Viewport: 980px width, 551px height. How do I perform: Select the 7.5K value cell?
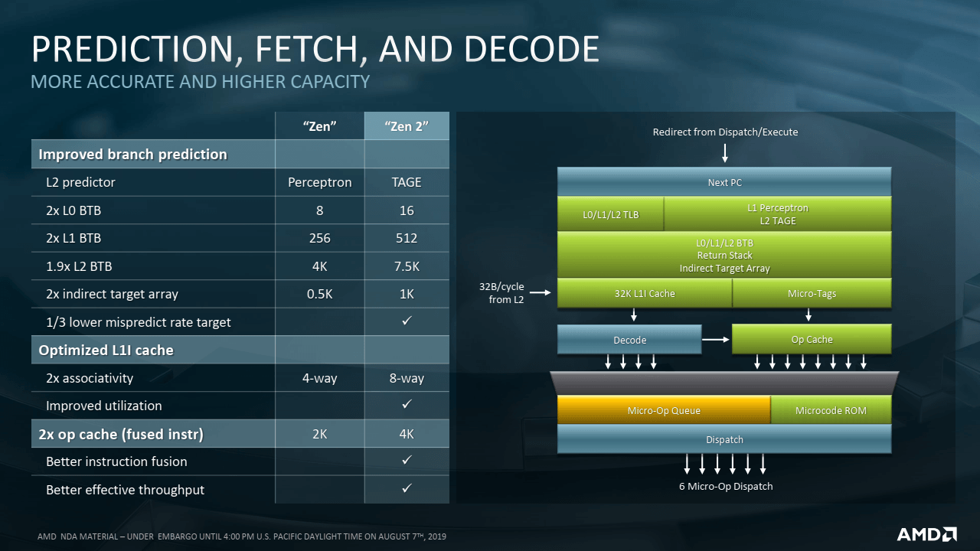coord(407,266)
